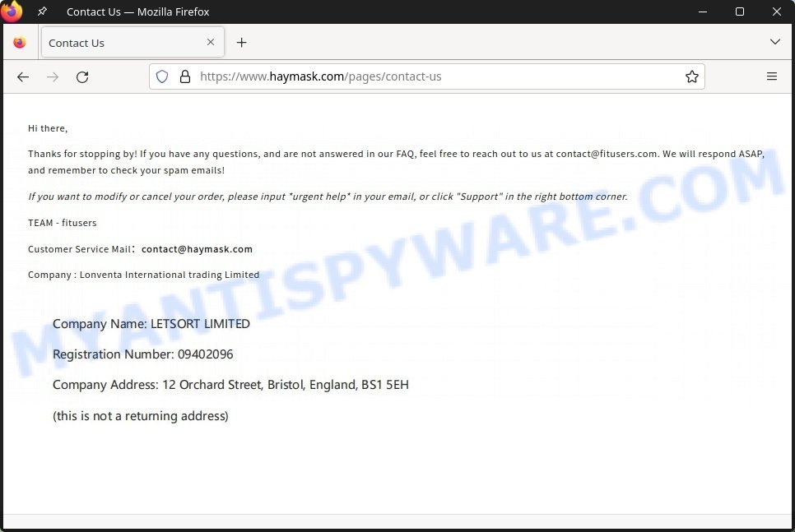Click the LETSORT LIMITED company name text
This screenshot has width=795, height=532.
point(200,324)
